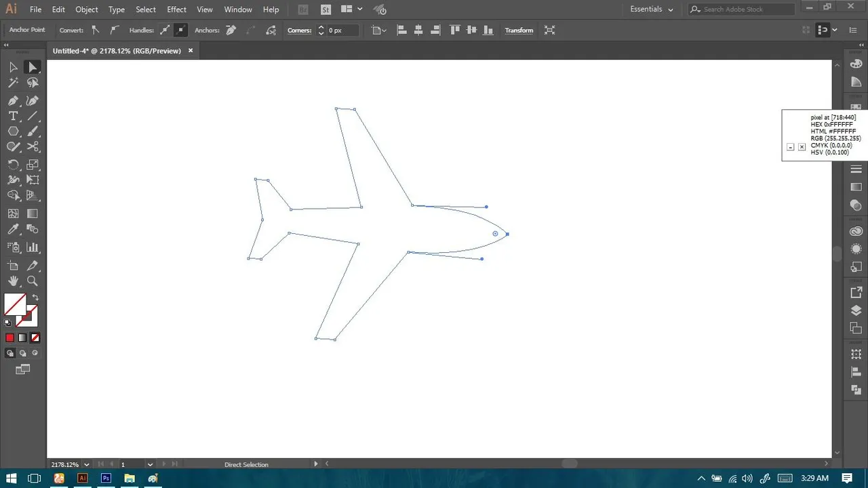Enable Draw Normal mode
This screenshot has width=868, height=488.
(x=10, y=353)
